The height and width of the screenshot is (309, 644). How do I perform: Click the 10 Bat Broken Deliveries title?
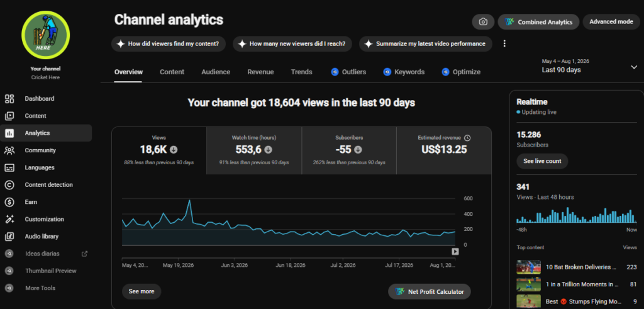pos(581,267)
